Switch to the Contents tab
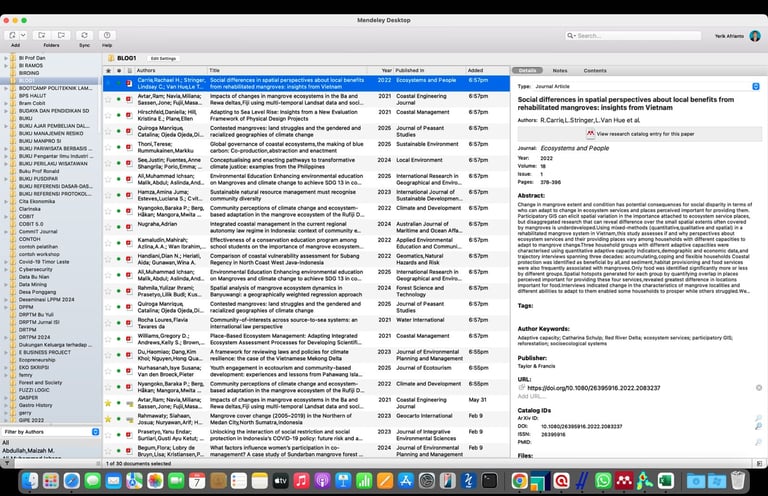The width and height of the screenshot is (768, 496). [595, 71]
